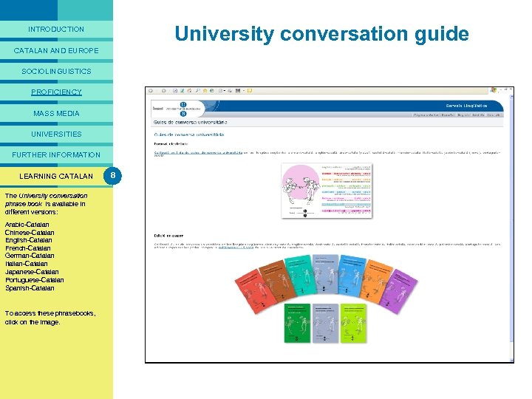This screenshot has height=399, width=532.
Task: Click the Windows flag logo in the browser corner
Action: point(494,90)
